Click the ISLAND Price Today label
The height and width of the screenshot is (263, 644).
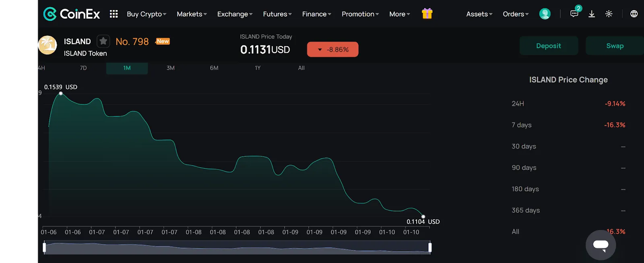266,37
